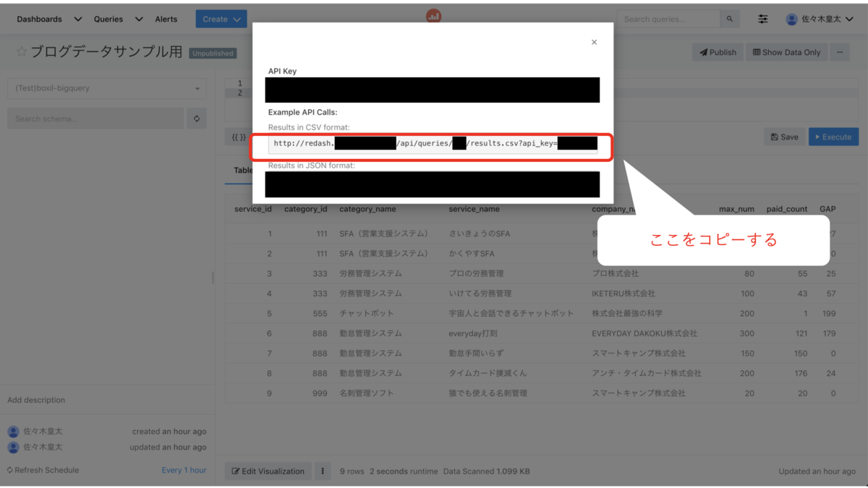Click the cell EVERYDAY DAKOKU株式会社
Image resolution: width=868 pixels, height=488 pixels.
pyautogui.click(x=644, y=334)
